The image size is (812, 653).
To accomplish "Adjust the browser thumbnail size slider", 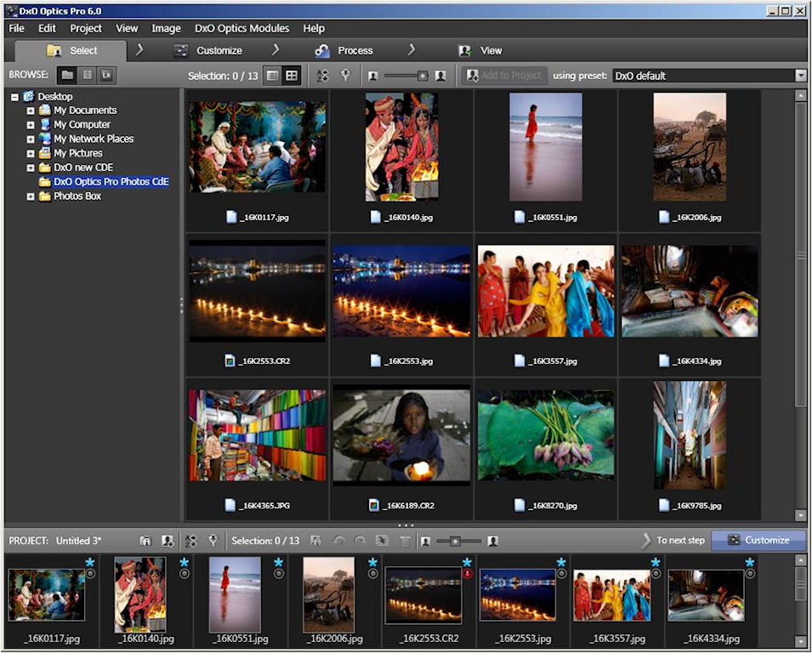I will point(422,76).
